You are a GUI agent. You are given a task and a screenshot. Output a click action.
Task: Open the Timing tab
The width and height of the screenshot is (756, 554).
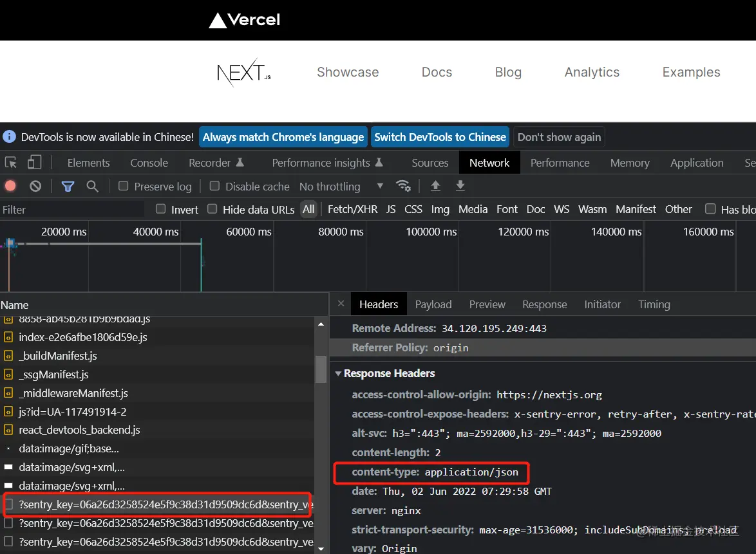tap(654, 304)
